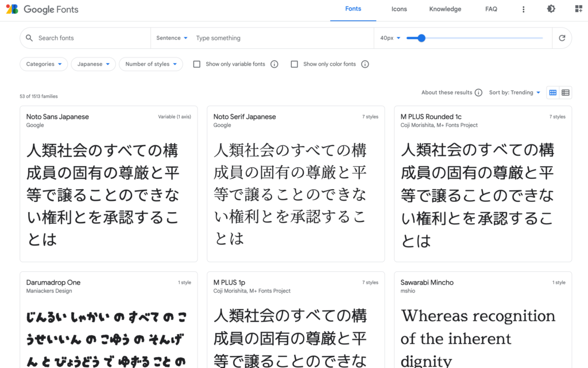Enable Show only variable fonts checkbox
The width and height of the screenshot is (588, 368).
[196, 64]
